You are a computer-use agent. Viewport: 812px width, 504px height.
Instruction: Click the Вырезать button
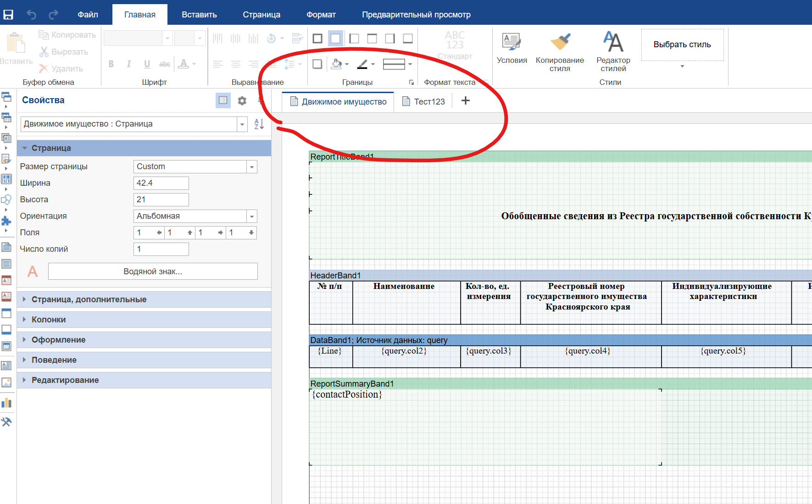point(64,52)
